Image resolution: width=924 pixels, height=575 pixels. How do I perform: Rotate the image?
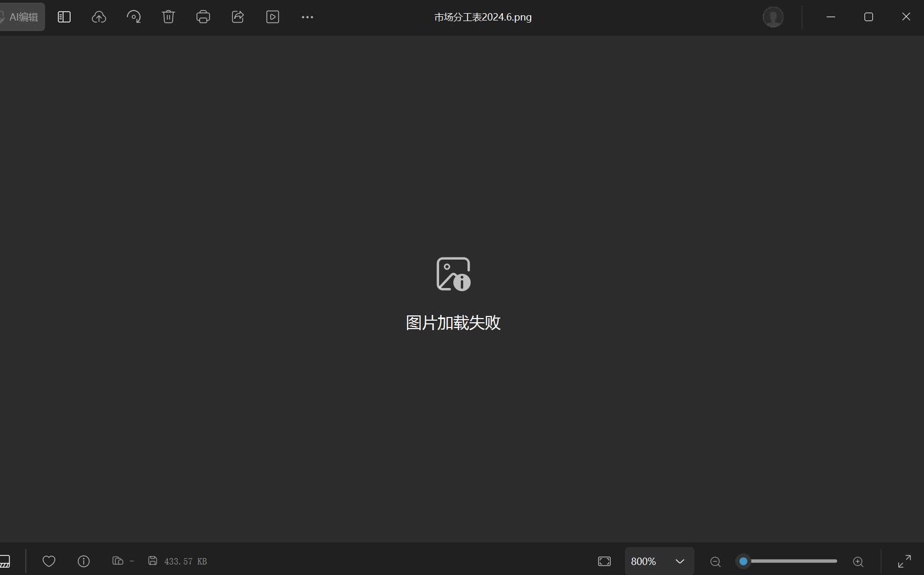point(134,17)
